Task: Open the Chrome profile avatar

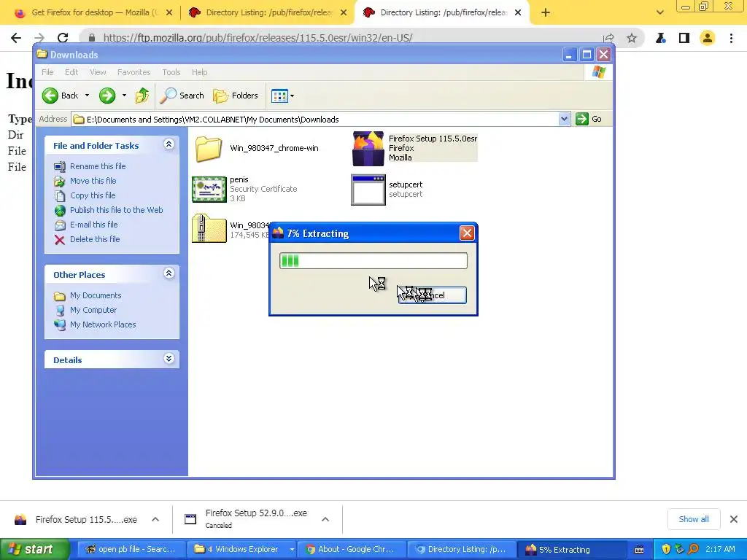Action: pyautogui.click(x=708, y=38)
